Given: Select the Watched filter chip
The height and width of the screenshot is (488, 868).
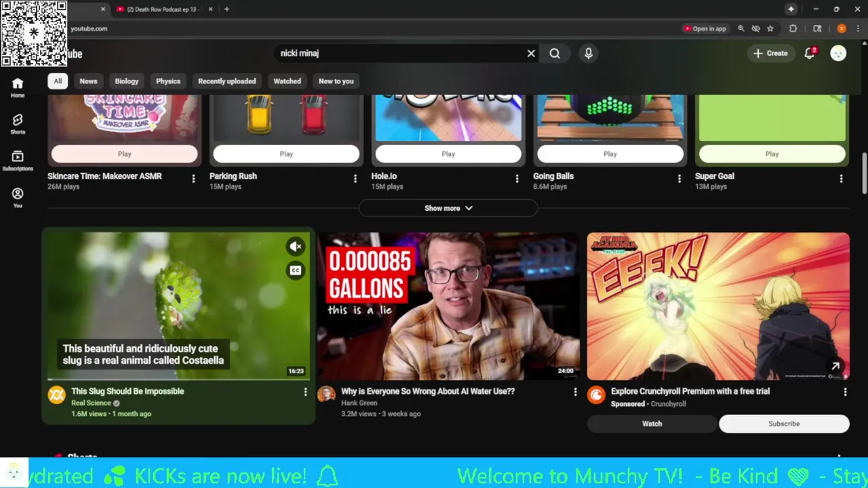Looking at the screenshot, I should tap(287, 81).
